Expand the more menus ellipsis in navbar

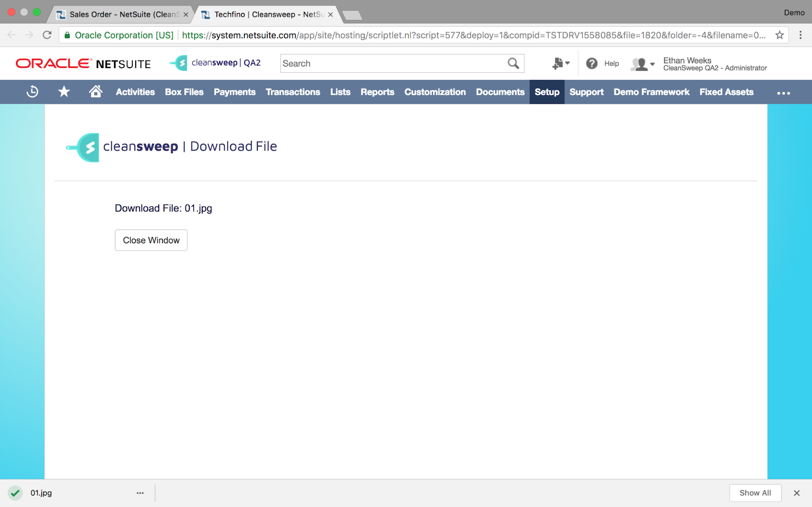coord(783,93)
